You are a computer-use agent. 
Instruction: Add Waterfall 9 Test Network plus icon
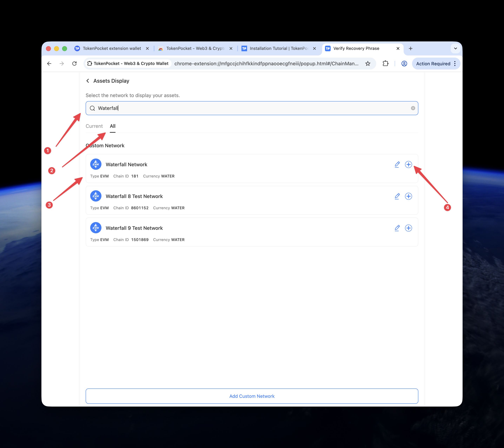(408, 228)
